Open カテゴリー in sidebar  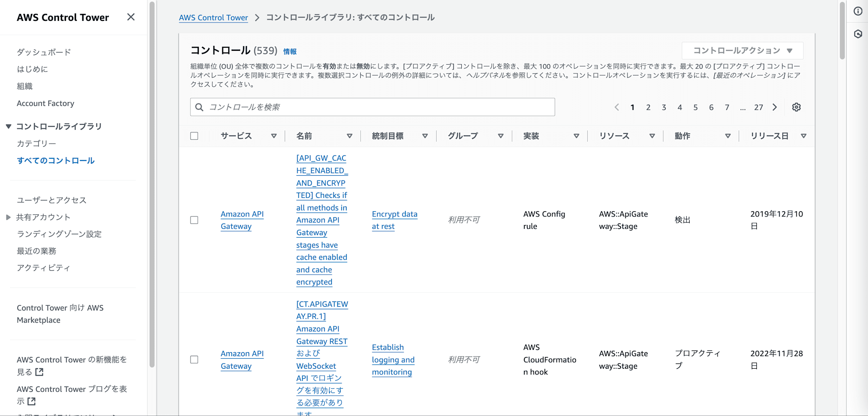click(36, 143)
